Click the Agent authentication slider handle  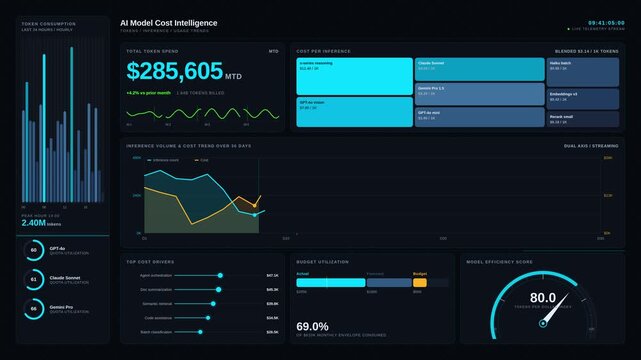coord(220,275)
